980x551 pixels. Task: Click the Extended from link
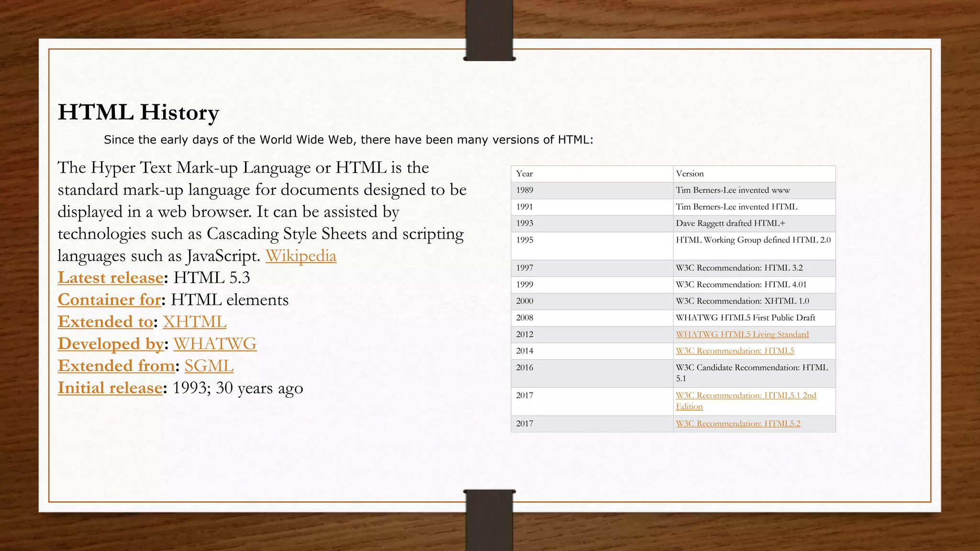point(116,366)
